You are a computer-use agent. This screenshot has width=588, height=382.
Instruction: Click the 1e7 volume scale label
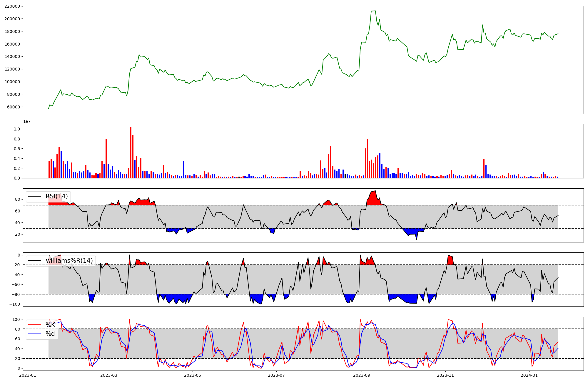pyautogui.click(x=27, y=122)
